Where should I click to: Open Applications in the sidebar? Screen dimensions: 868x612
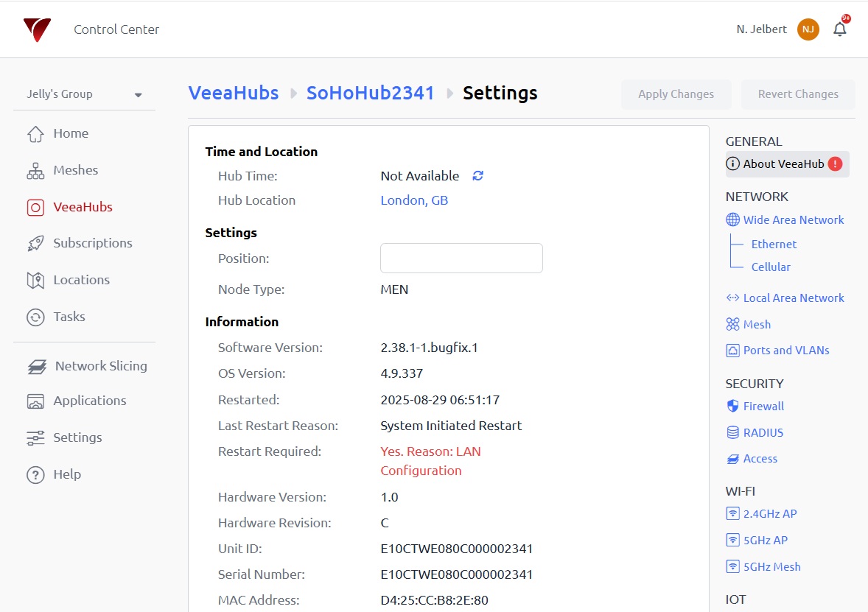[x=90, y=401]
